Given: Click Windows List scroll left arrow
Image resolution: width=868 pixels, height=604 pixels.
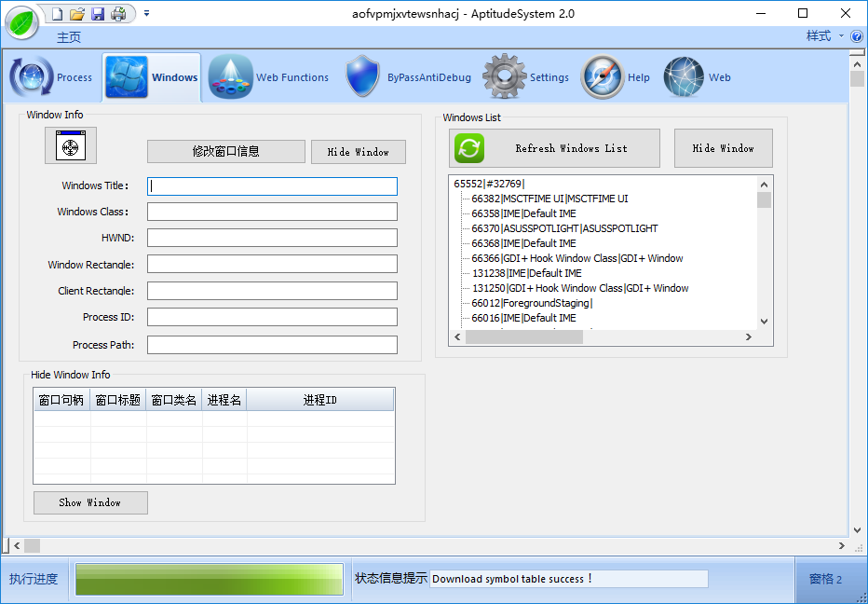Looking at the screenshot, I should (x=457, y=336).
